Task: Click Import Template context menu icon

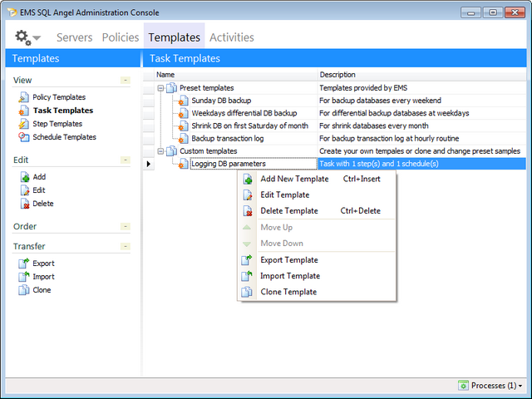Action: [247, 276]
